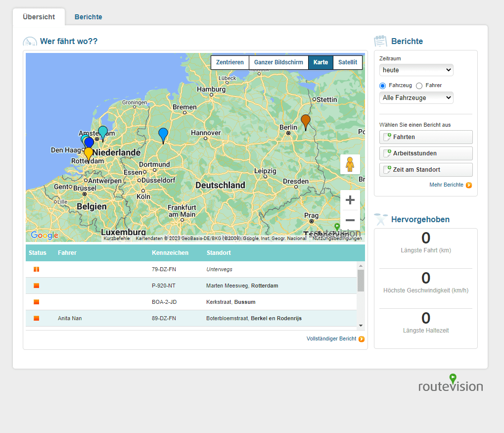The width and height of the screenshot is (504, 433).
Task: Click driver name Anita Nan
Action: tap(70, 318)
